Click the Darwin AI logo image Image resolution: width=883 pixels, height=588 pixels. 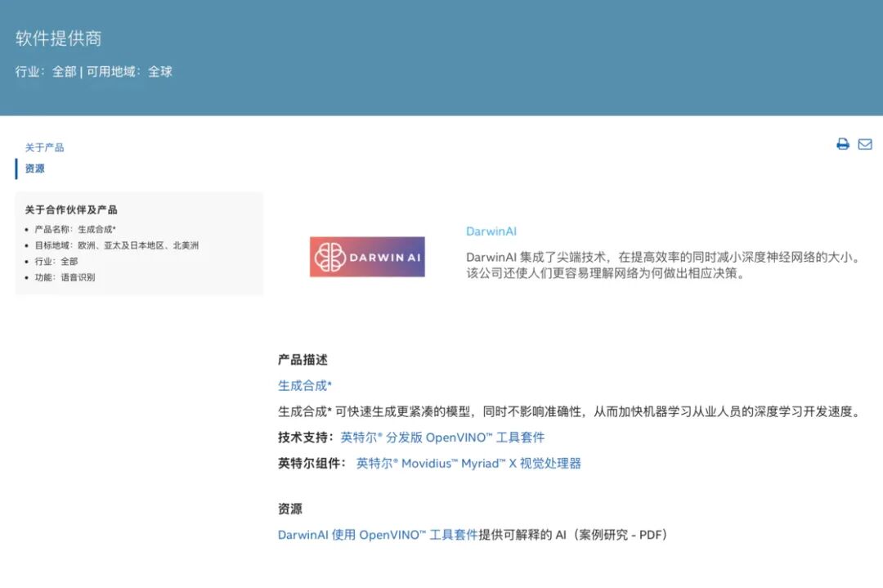(x=367, y=257)
